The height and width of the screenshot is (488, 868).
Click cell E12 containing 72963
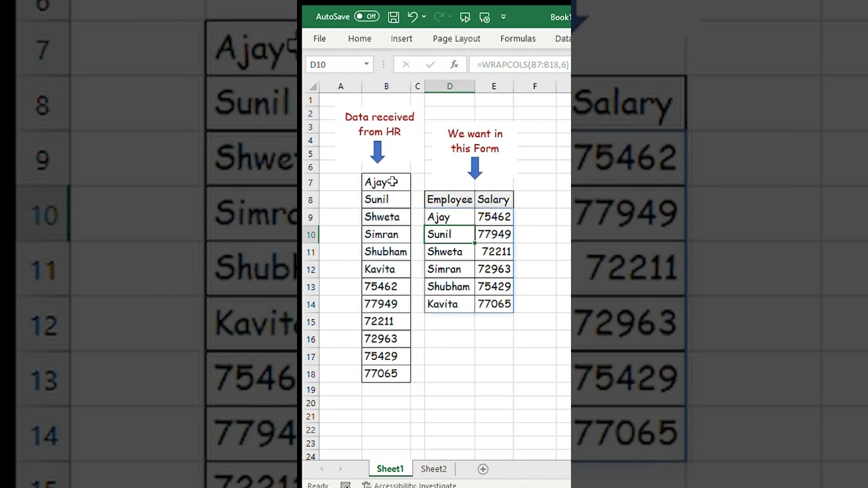click(x=494, y=270)
